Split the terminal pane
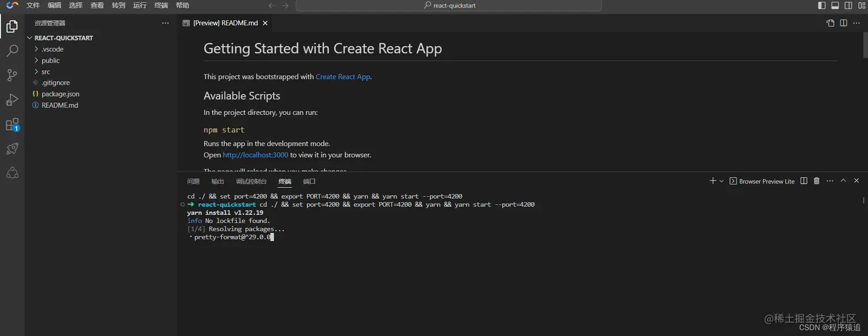This screenshot has height=336, width=868. [x=804, y=181]
